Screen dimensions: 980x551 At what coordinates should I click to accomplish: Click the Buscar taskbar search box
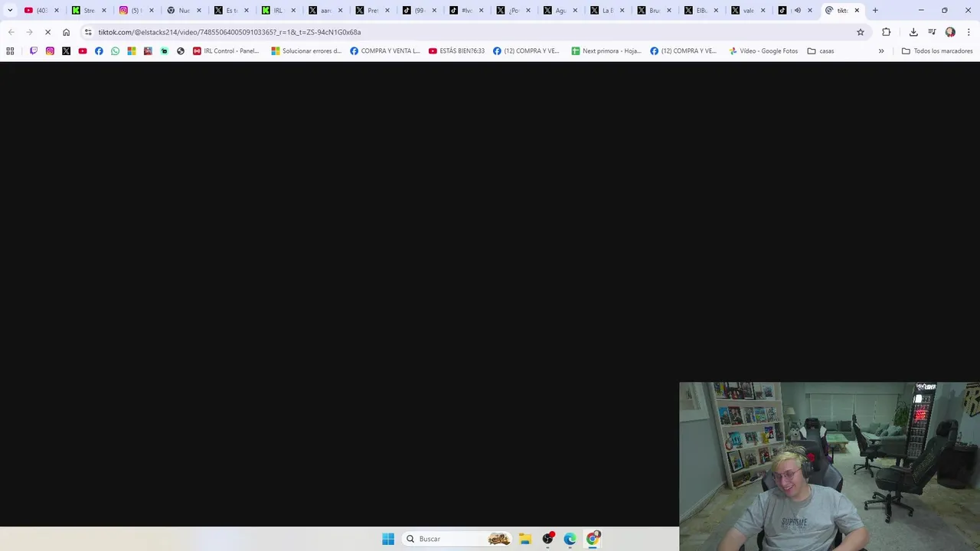[457, 539]
